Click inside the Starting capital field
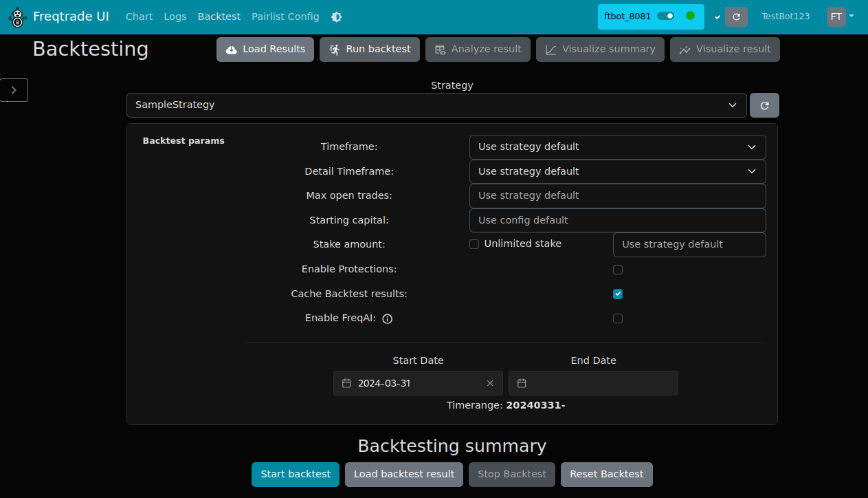 point(617,220)
